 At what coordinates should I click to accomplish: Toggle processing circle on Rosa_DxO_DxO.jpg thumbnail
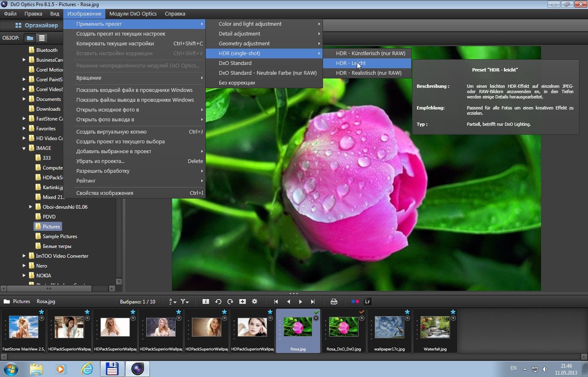[362, 318]
